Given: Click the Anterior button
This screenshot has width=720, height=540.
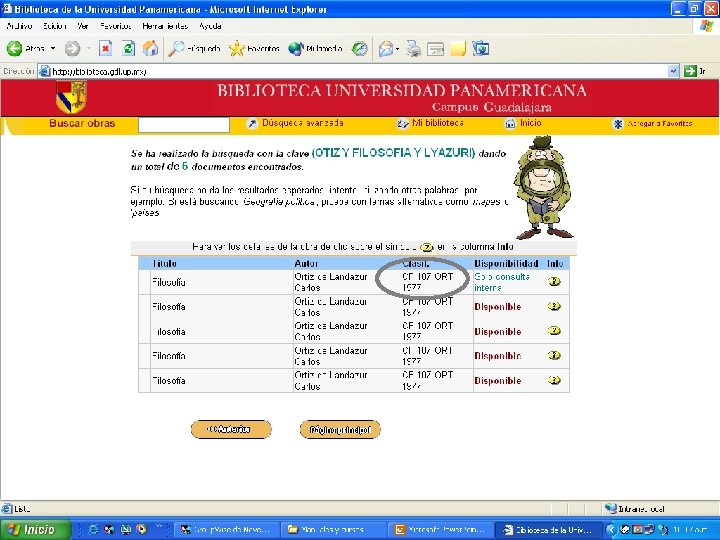Looking at the screenshot, I should point(231,429).
